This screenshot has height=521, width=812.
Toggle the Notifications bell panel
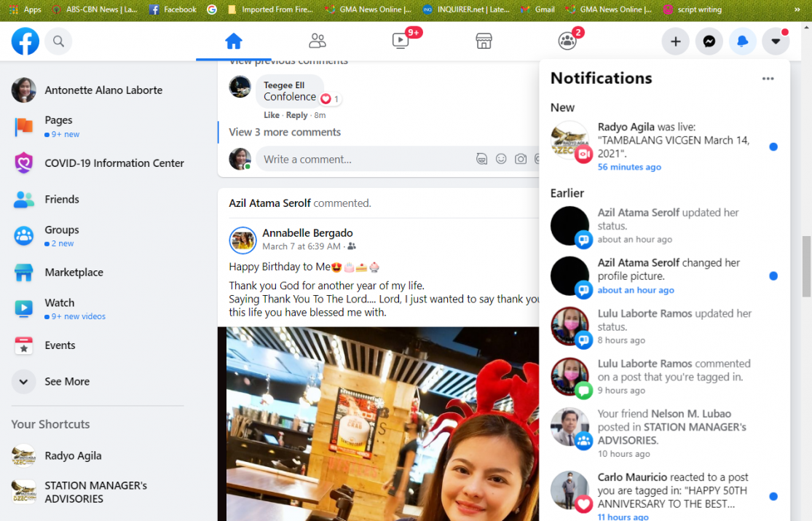(x=742, y=42)
